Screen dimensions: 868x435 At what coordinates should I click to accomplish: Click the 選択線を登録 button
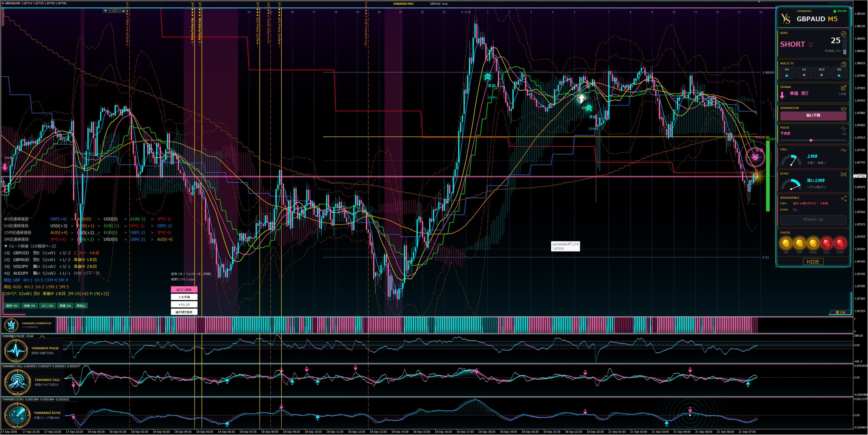(x=184, y=312)
